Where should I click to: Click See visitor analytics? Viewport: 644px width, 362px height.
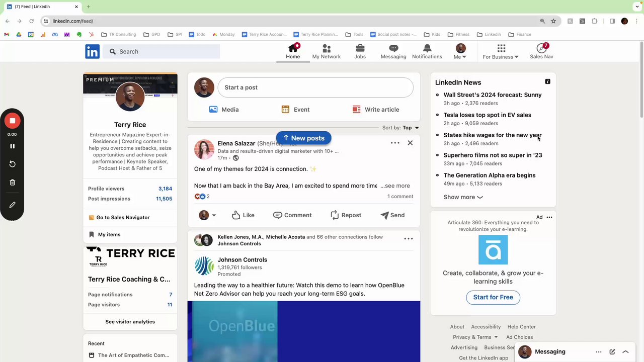click(130, 322)
